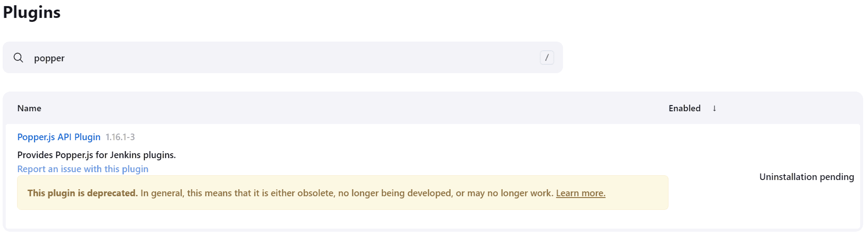The height and width of the screenshot is (237, 868).
Task: Click the bold 'This plugin is deprecated' text
Action: click(82, 193)
